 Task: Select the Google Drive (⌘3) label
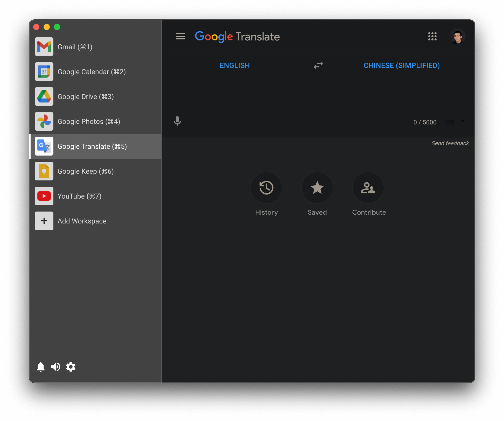86,97
